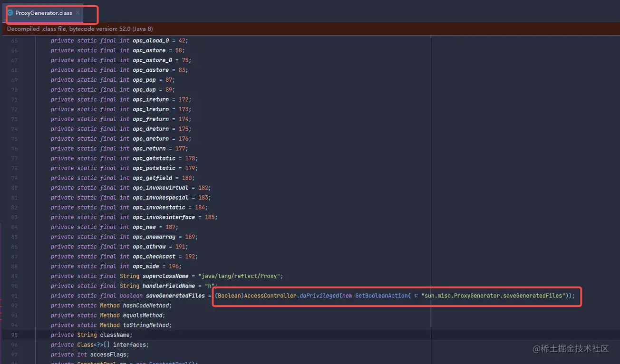Click the doPrivileged method call
Screen dimensions: 620x364
[x=319, y=296]
